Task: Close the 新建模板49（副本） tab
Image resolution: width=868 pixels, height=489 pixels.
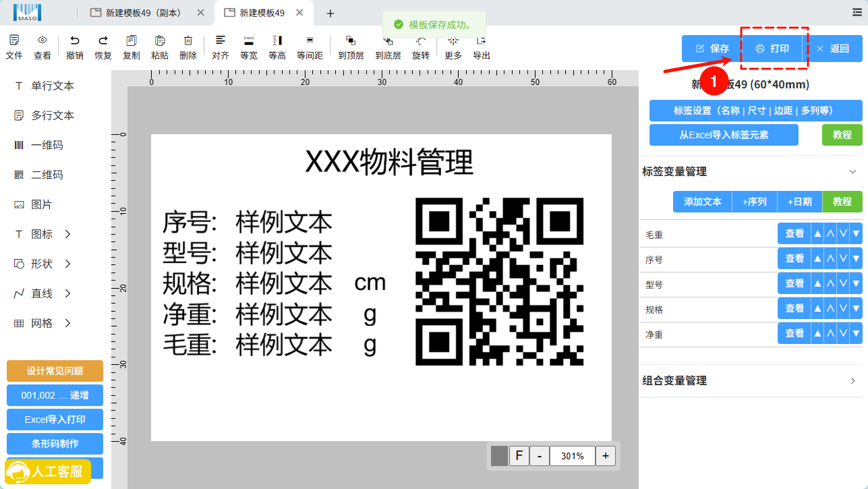Action: [201, 13]
